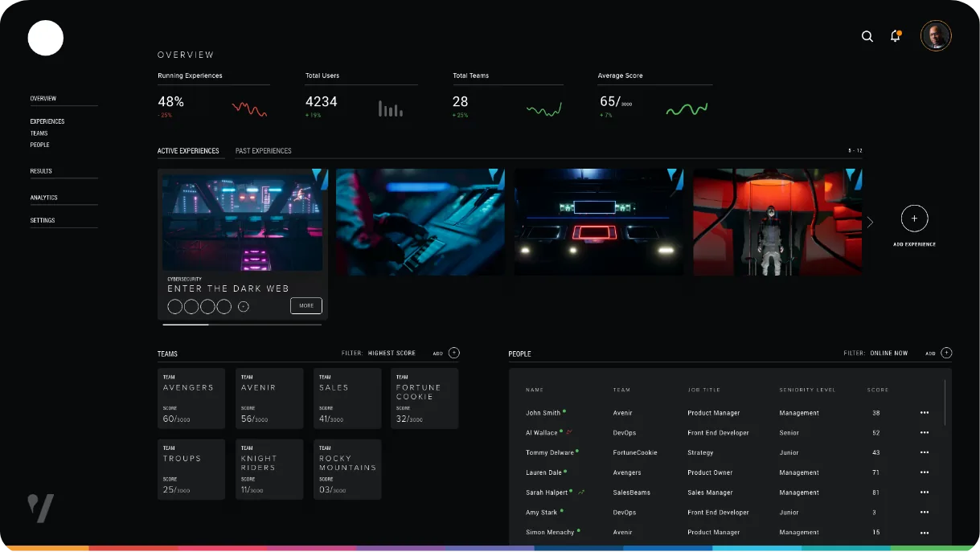
Task: Click the plus circle above Add Experience
Action: [914, 219]
